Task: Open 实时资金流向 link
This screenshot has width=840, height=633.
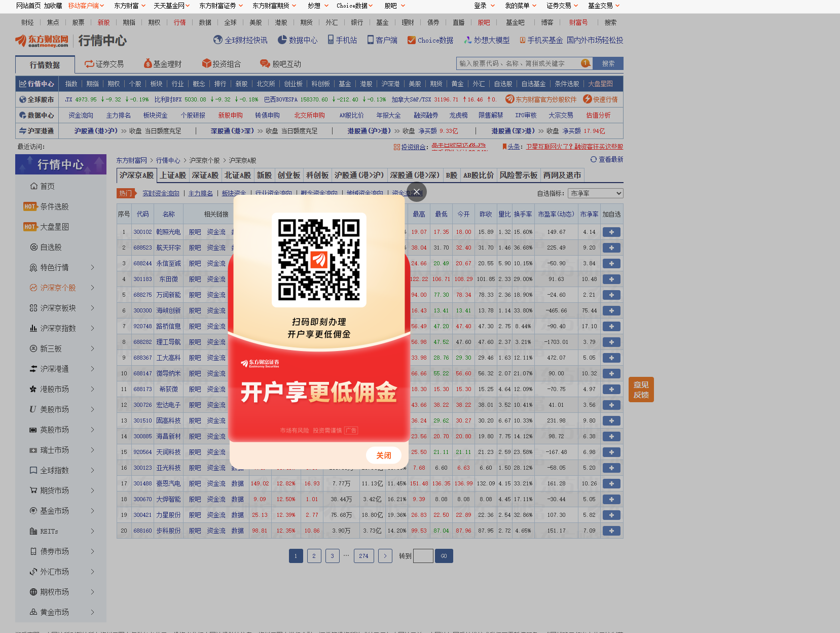Action: [161, 193]
